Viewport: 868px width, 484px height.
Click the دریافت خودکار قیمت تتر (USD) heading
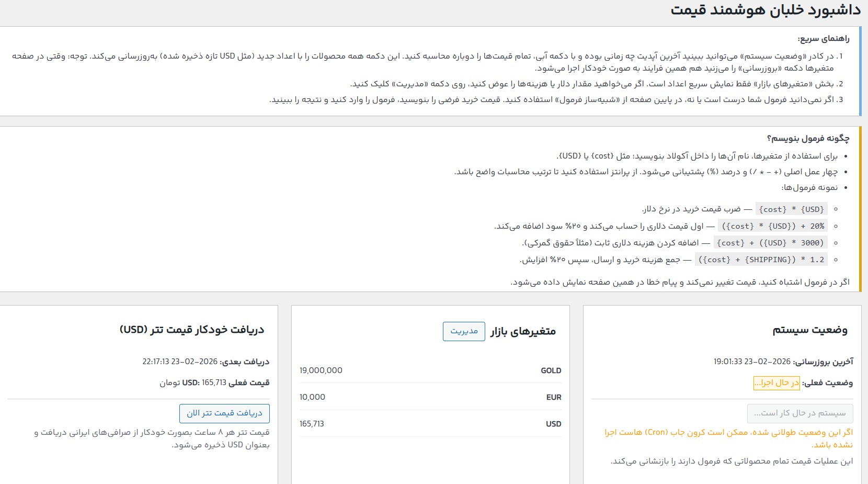coord(192,330)
